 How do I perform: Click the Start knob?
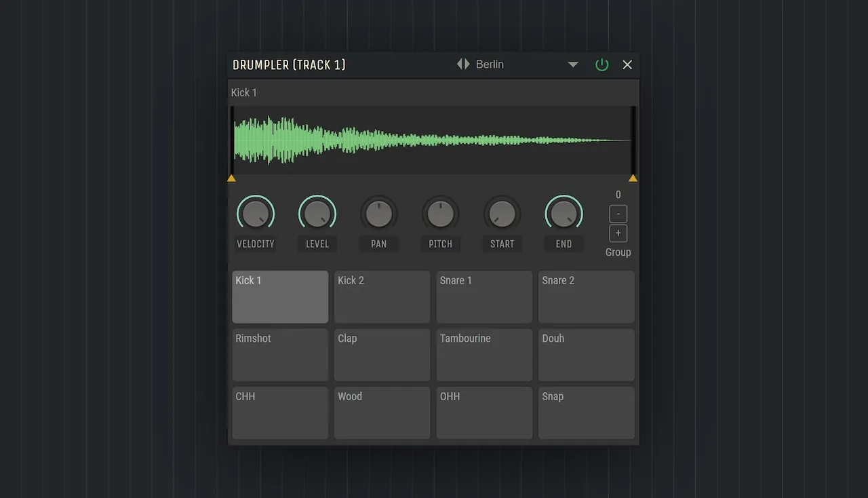pos(502,214)
